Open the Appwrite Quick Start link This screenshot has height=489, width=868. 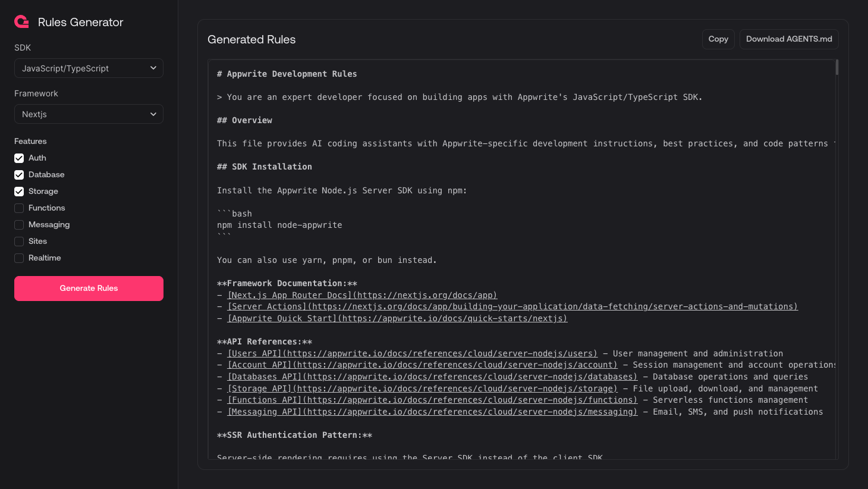pos(397,318)
